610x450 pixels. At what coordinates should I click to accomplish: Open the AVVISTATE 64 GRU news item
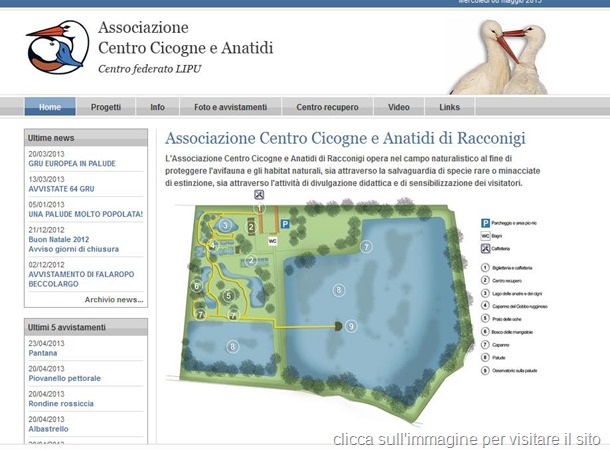click(x=61, y=189)
